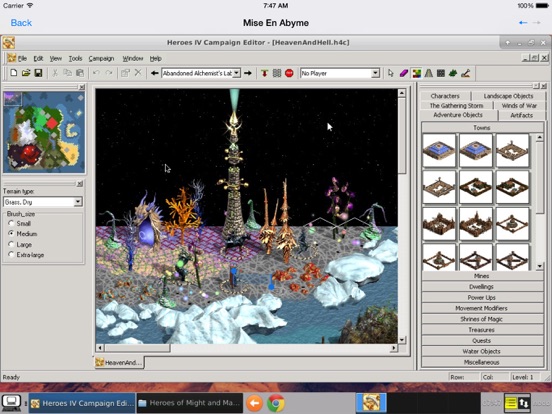Click the New file icon

point(13,73)
